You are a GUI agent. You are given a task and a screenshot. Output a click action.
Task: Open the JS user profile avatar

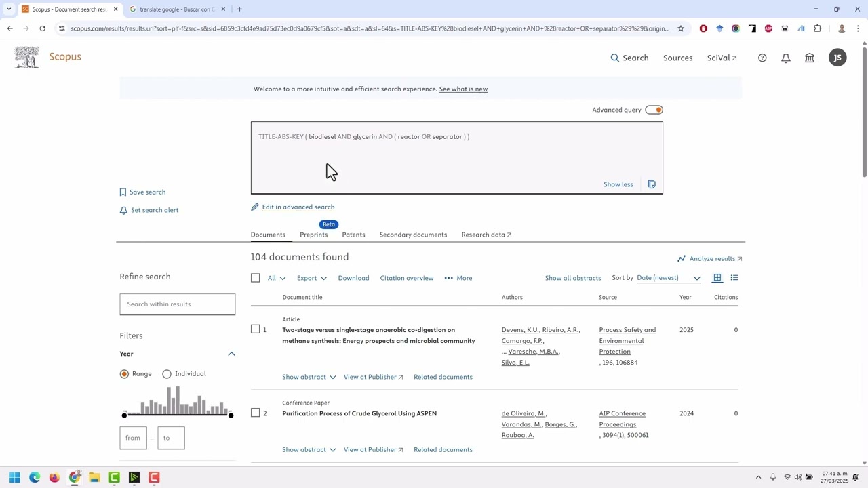(x=837, y=58)
